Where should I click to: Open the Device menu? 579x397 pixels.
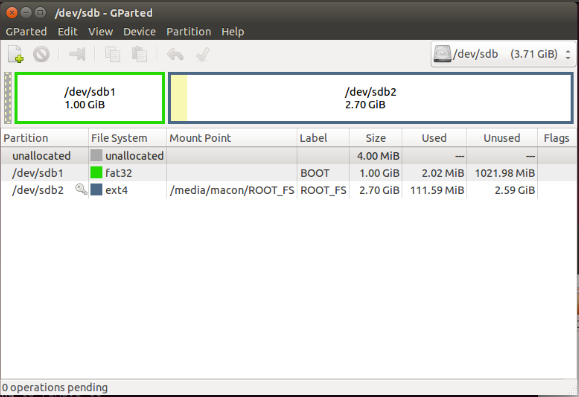pos(139,32)
